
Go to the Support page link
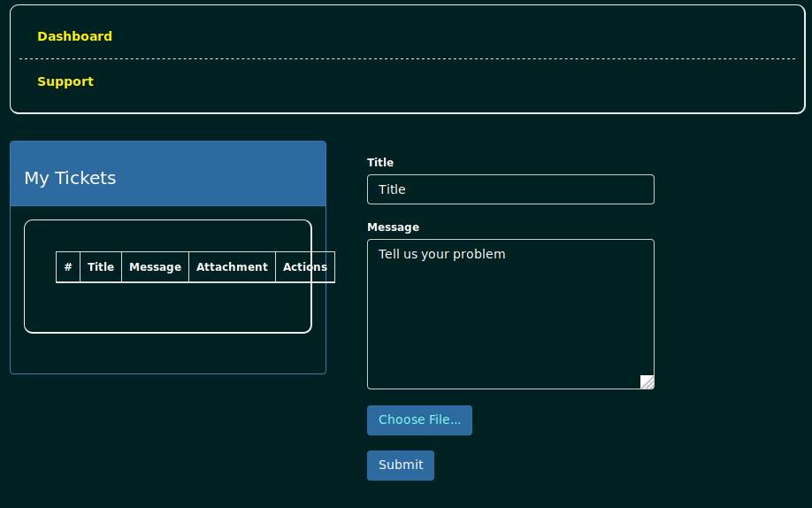click(x=65, y=81)
